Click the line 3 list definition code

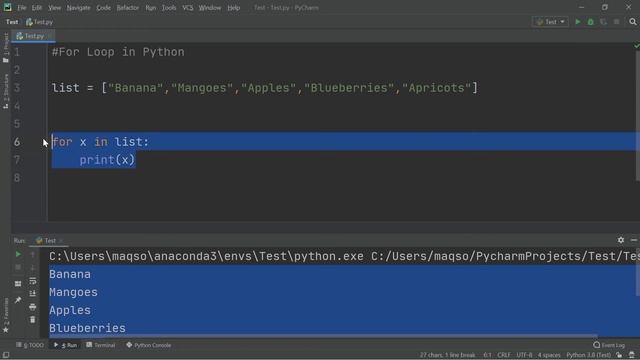(x=264, y=88)
